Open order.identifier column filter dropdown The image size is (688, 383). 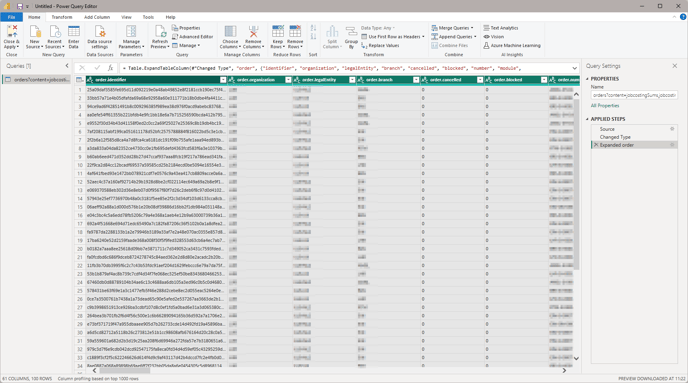click(223, 80)
